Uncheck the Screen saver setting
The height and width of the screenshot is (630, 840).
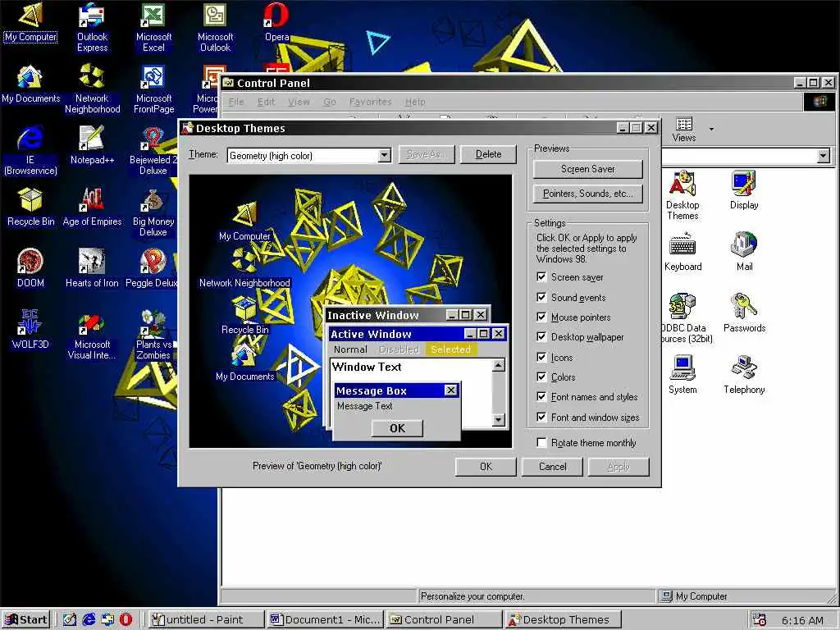pos(541,277)
